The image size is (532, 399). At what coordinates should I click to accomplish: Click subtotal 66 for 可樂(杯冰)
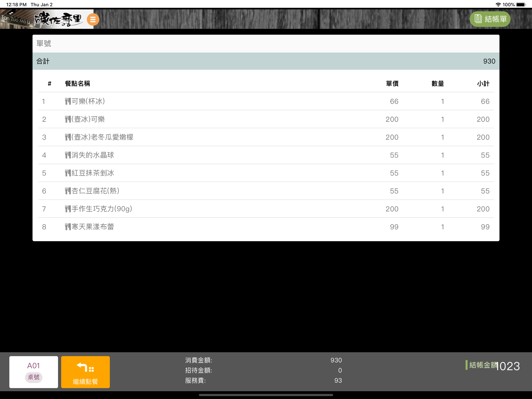tap(485, 101)
